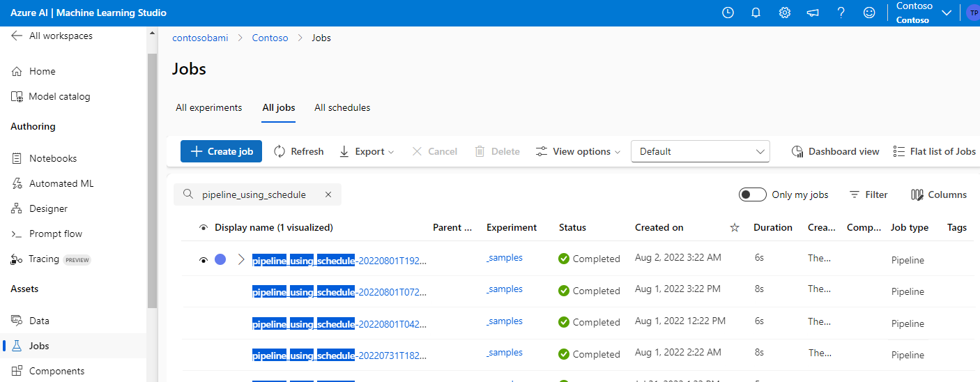Open Automated ML in sidebar
Screen dimensions: 980x382
point(52,183)
